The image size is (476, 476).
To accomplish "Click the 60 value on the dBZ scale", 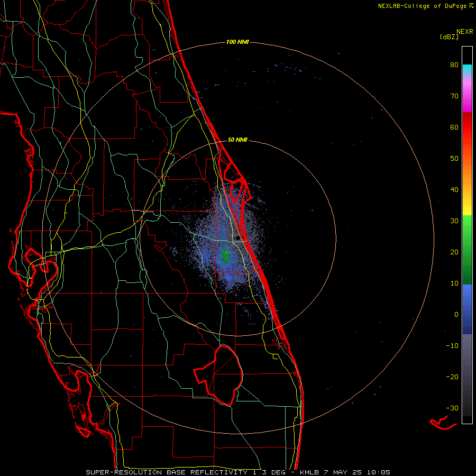I will 454,127.
